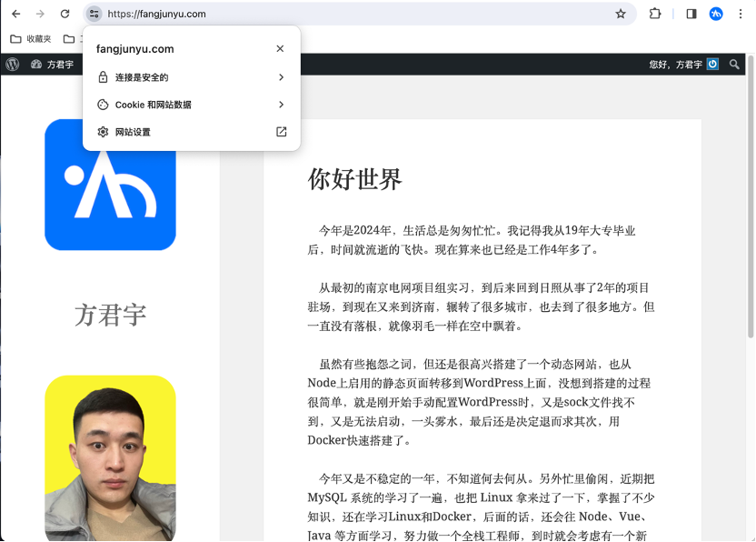Toggle the browser side panel icon
Image resolution: width=756 pixels, height=542 pixels.
pos(691,14)
